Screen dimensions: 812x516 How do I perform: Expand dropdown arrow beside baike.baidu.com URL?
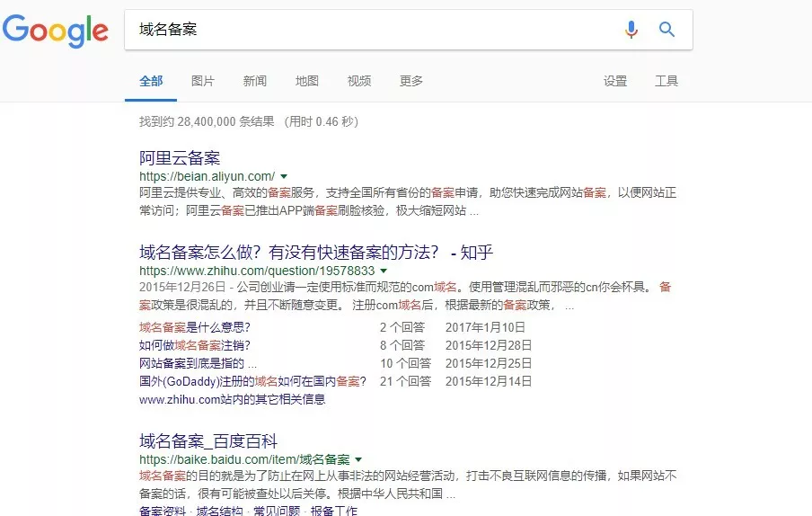[358, 459]
